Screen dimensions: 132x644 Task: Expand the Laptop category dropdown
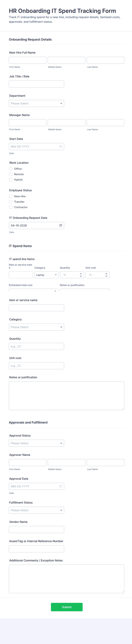click(x=46, y=275)
